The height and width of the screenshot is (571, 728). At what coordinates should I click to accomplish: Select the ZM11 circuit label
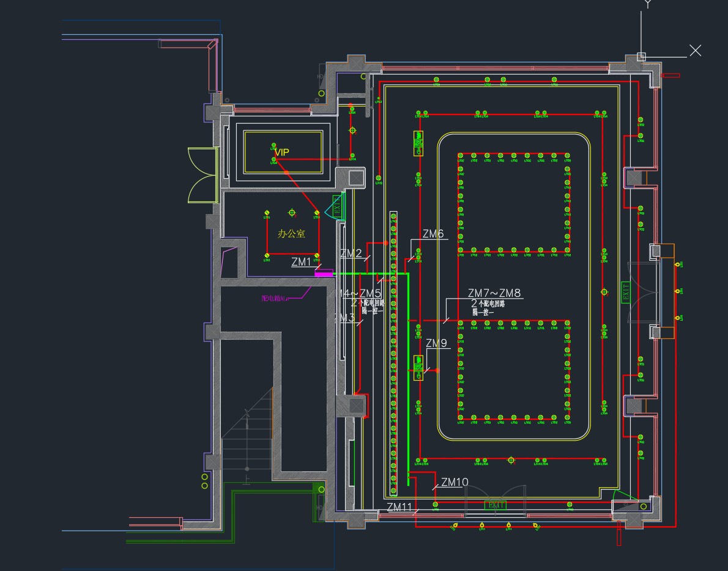pos(399,507)
